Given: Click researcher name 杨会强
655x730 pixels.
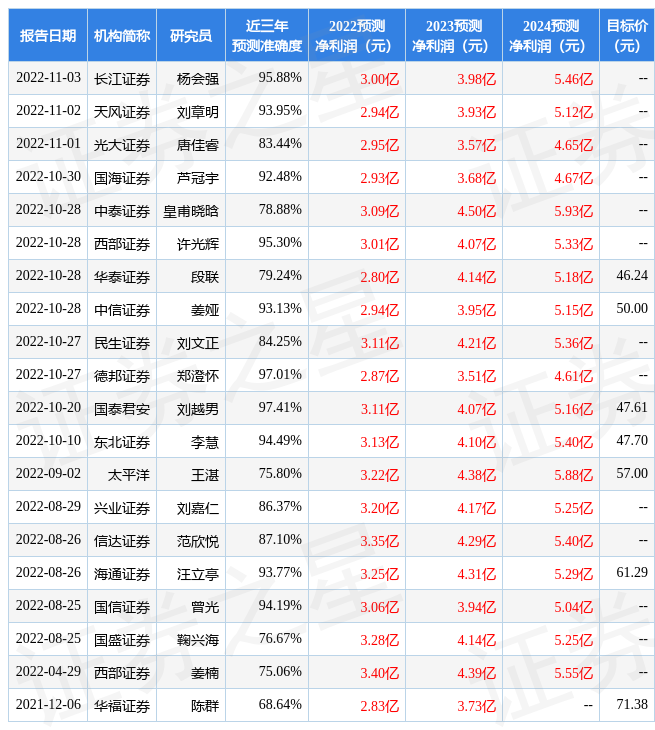Looking at the screenshot, I should tap(198, 79).
